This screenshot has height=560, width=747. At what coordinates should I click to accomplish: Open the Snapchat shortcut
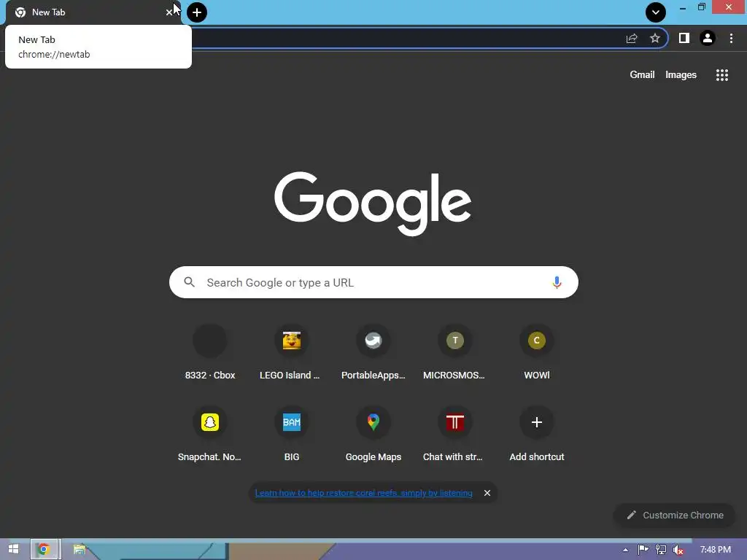point(209,435)
